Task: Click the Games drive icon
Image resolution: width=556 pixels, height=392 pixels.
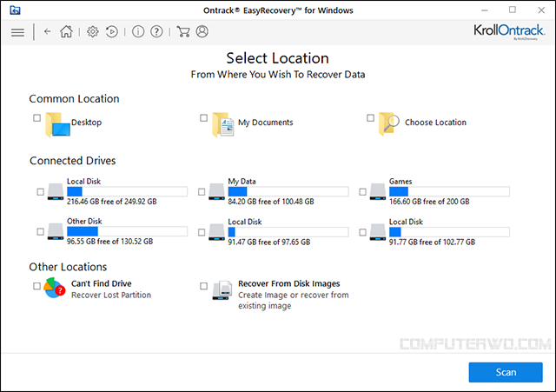Action: pyautogui.click(x=378, y=191)
